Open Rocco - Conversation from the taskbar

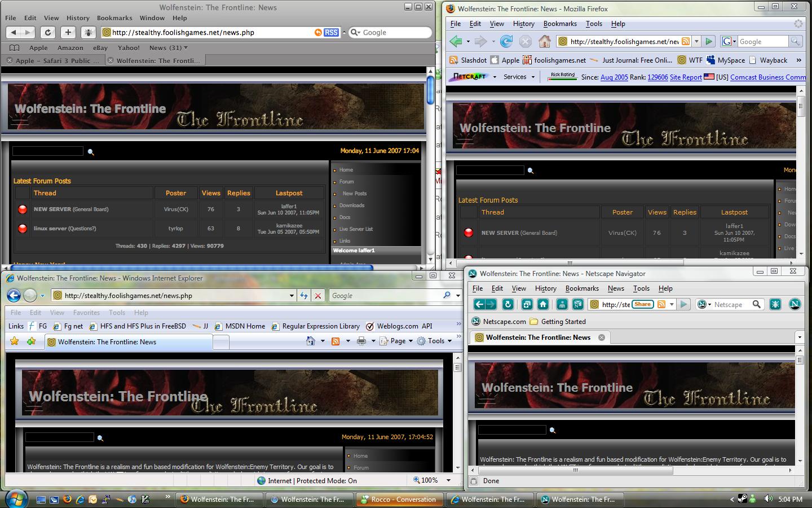point(398,499)
